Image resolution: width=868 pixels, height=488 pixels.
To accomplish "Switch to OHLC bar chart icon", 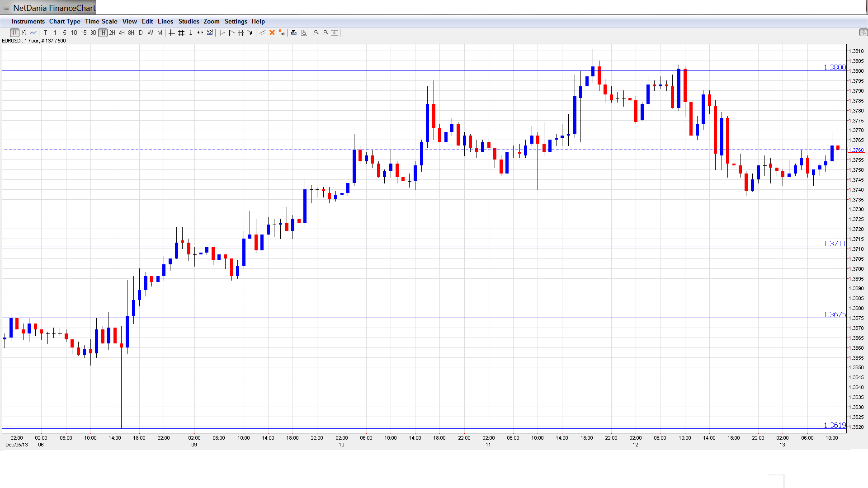I will [24, 33].
